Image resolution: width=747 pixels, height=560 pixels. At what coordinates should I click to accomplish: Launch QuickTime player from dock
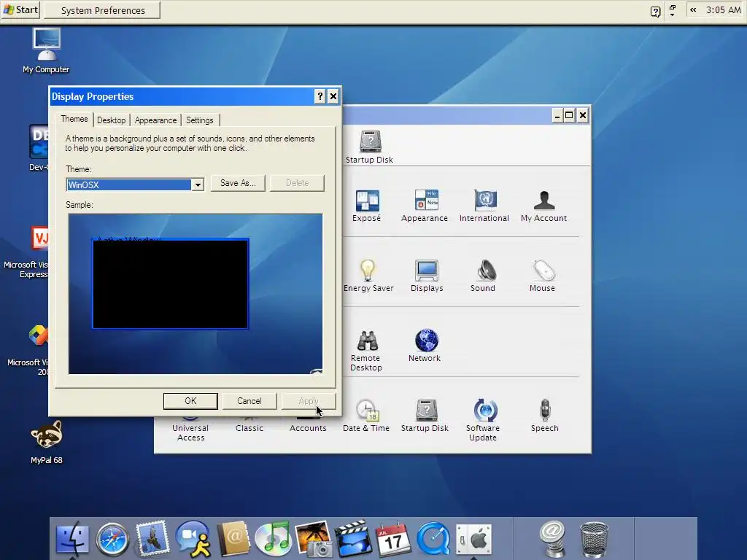tap(433, 539)
